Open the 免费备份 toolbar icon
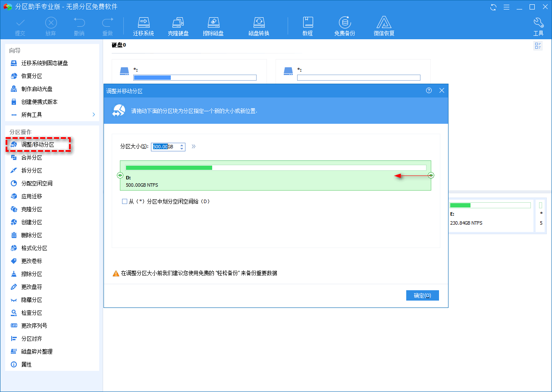 click(345, 26)
